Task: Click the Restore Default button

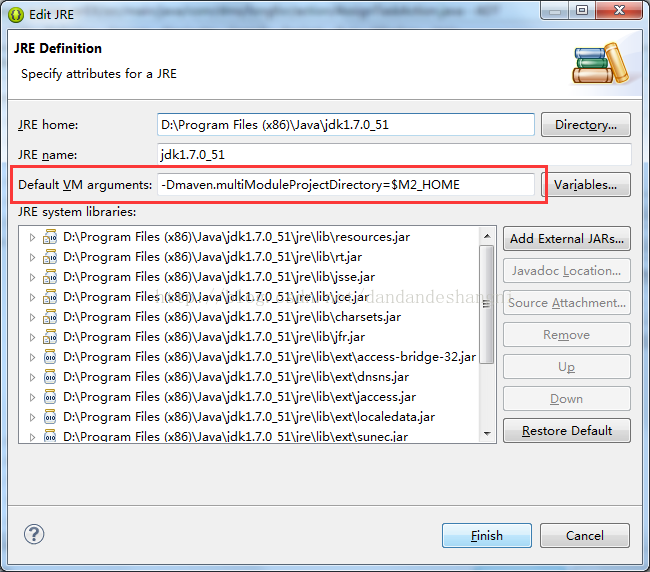Action: coord(567,431)
